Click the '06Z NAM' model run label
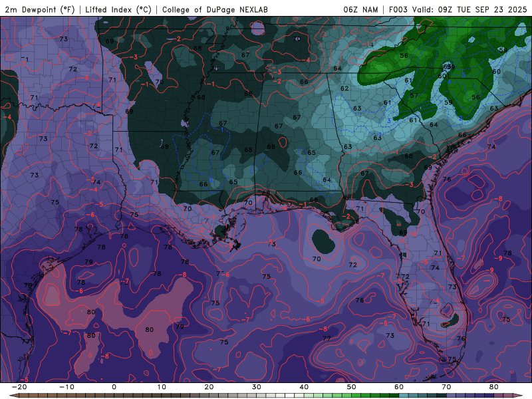Viewport: 532px width, 399px height. 360,9
